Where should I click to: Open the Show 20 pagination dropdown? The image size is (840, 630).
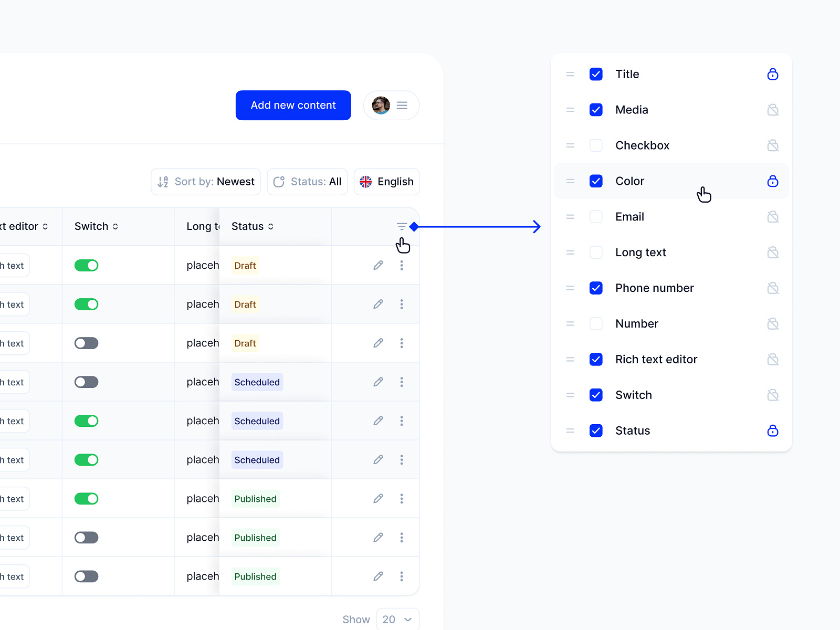[x=397, y=619]
